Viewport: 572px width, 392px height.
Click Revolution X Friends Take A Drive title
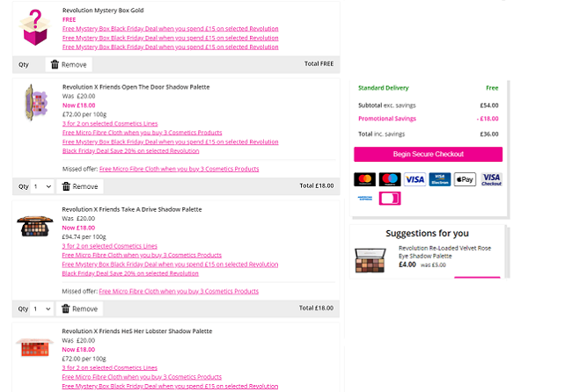click(132, 209)
